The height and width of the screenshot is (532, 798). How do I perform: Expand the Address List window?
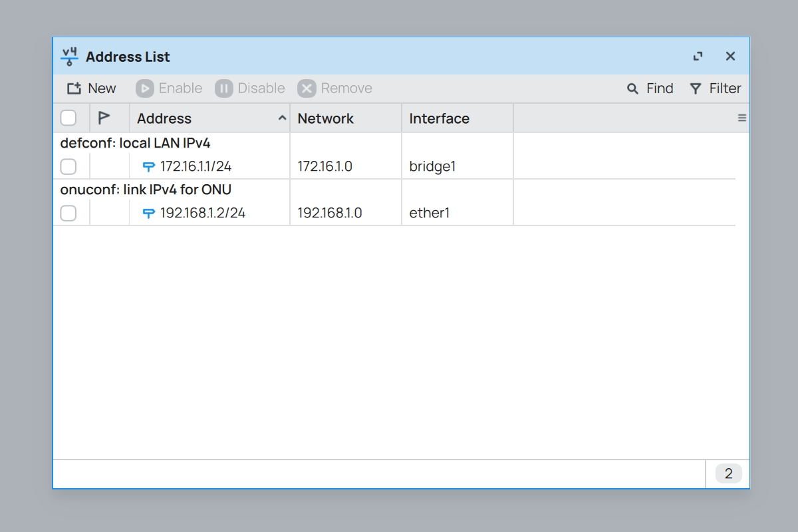[x=698, y=57]
